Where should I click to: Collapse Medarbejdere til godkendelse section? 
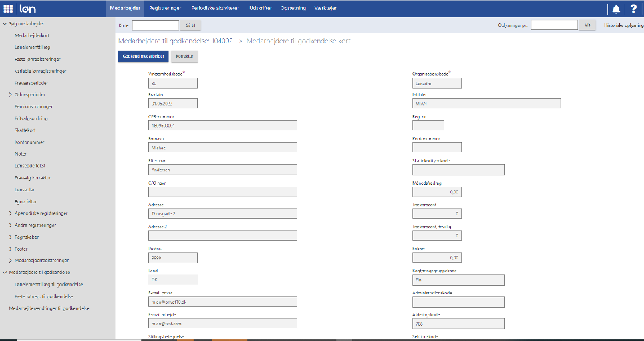tap(4, 273)
